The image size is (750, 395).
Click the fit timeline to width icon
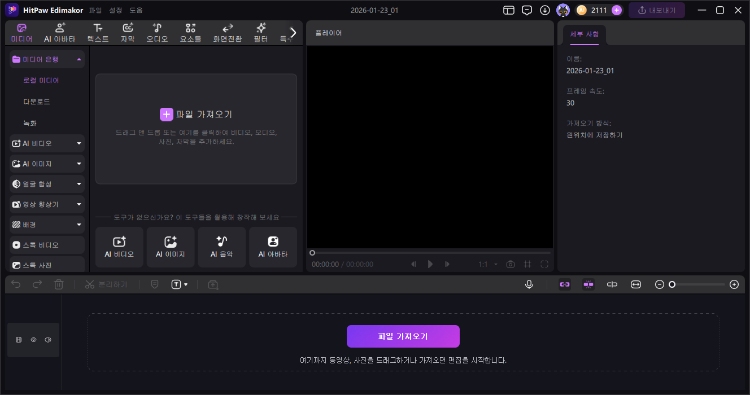click(x=636, y=285)
